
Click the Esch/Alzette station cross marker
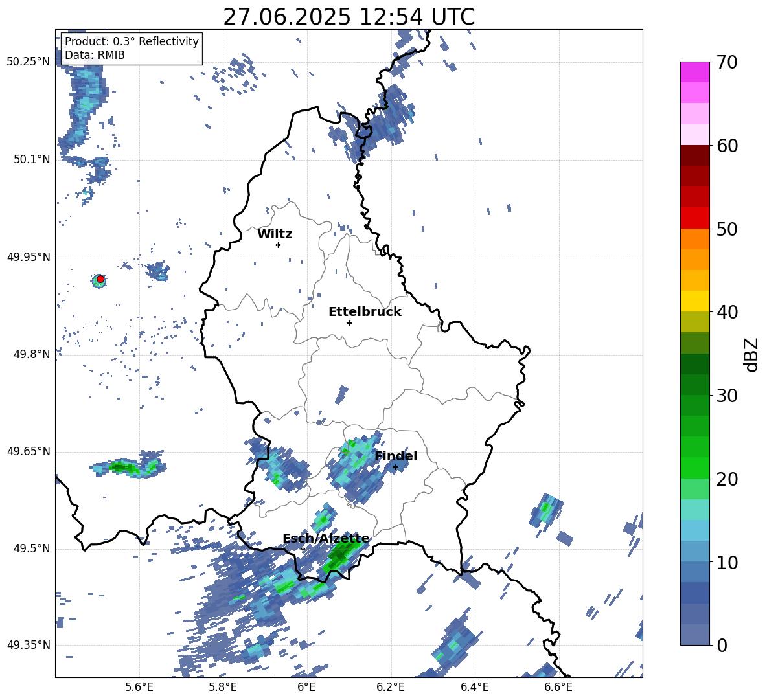click(303, 549)
